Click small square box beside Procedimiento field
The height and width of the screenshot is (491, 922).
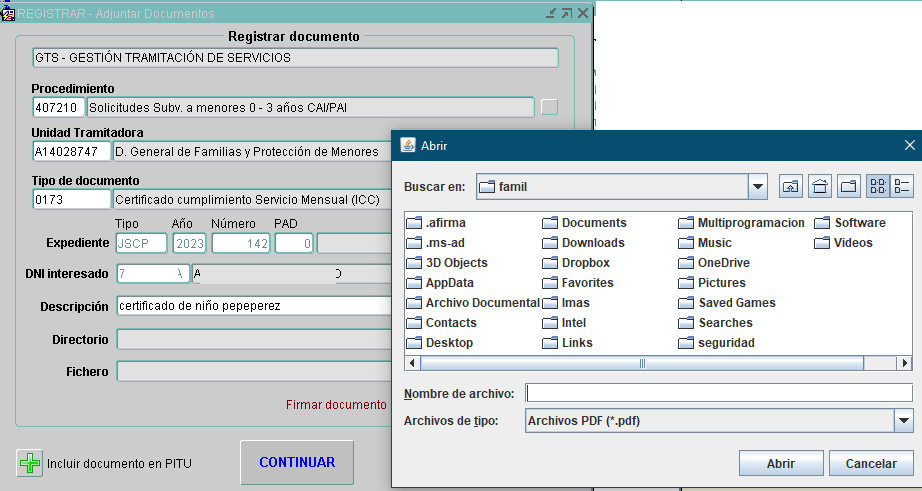549,107
